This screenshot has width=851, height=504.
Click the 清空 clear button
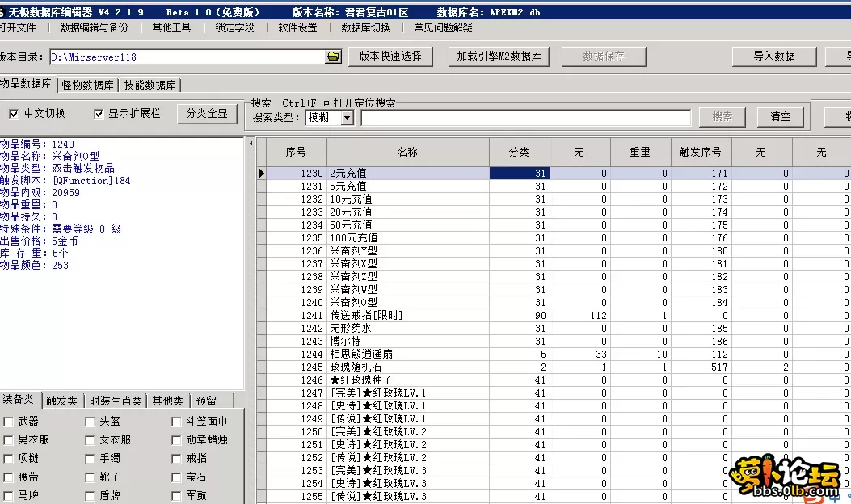pos(779,116)
